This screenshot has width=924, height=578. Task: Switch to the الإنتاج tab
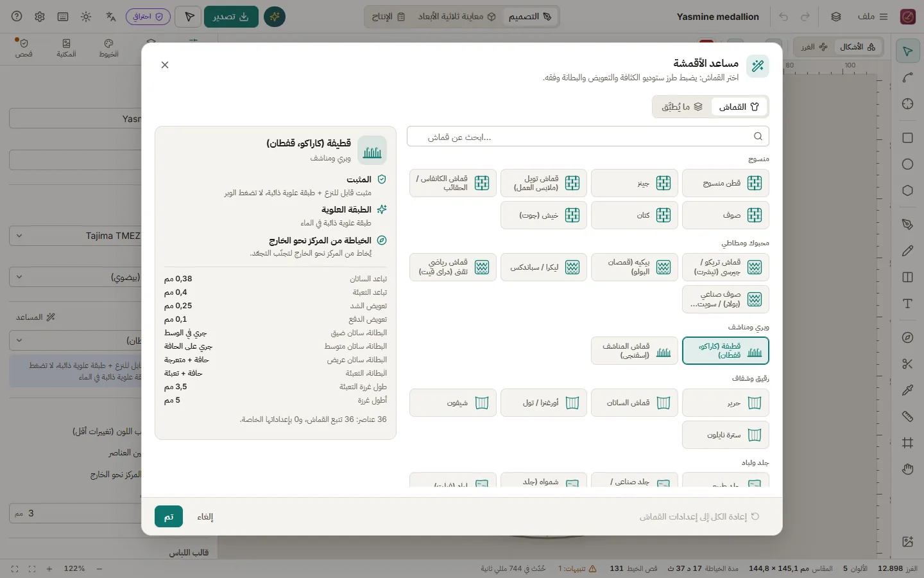click(x=388, y=17)
